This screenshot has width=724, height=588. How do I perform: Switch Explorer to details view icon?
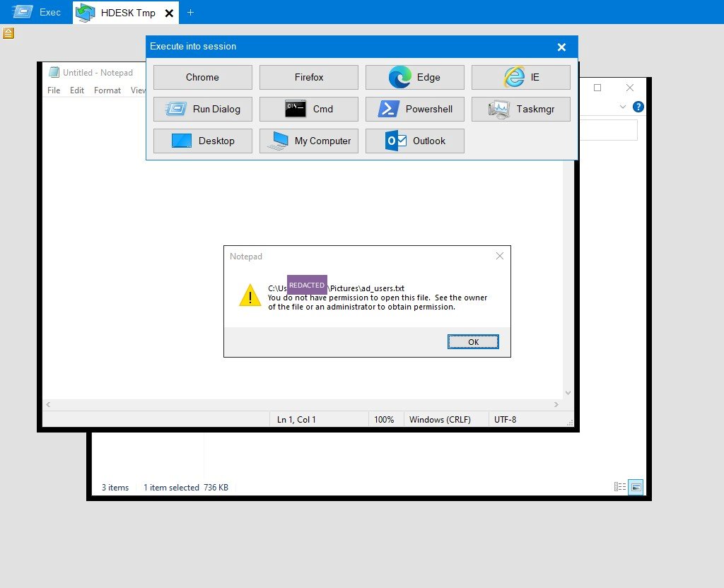click(x=620, y=487)
